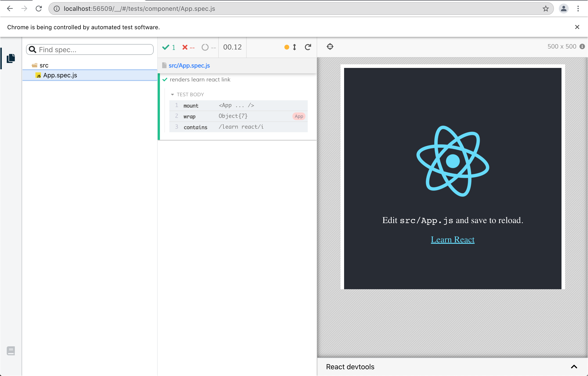The height and width of the screenshot is (376, 588).
Task: Toggle Chrome automation control bar dismiss
Action: click(577, 27)
